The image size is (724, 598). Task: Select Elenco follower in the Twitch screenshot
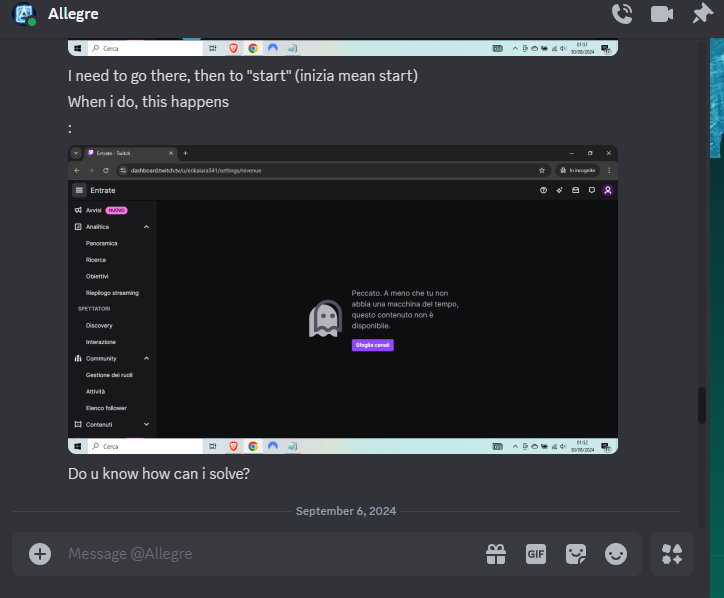point(106,408)
